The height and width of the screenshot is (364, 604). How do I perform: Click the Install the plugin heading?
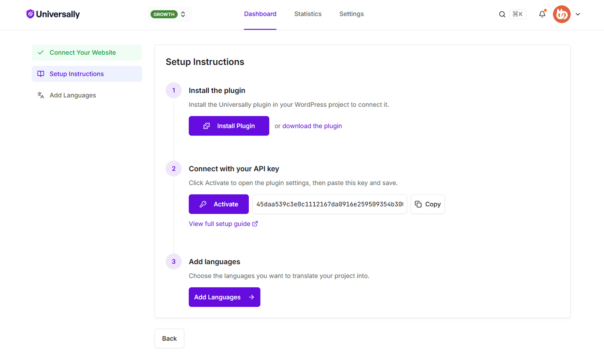[x=217, y=91]
